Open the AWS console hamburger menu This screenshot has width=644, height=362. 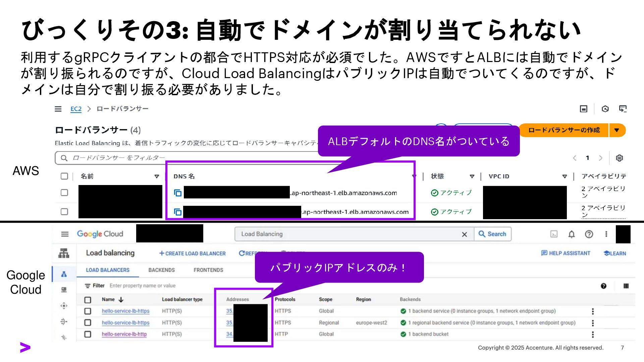pos(58,109)
